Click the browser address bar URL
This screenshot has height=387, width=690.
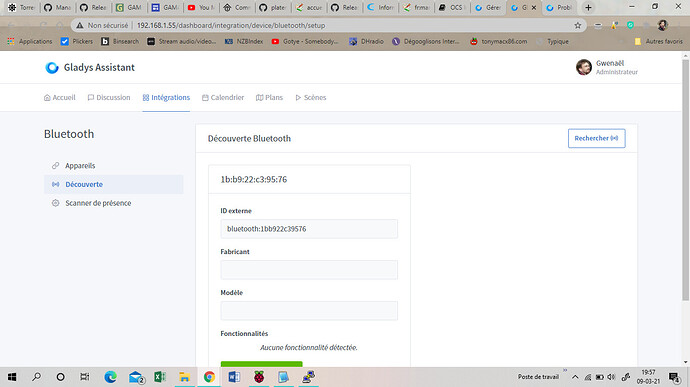231,26
